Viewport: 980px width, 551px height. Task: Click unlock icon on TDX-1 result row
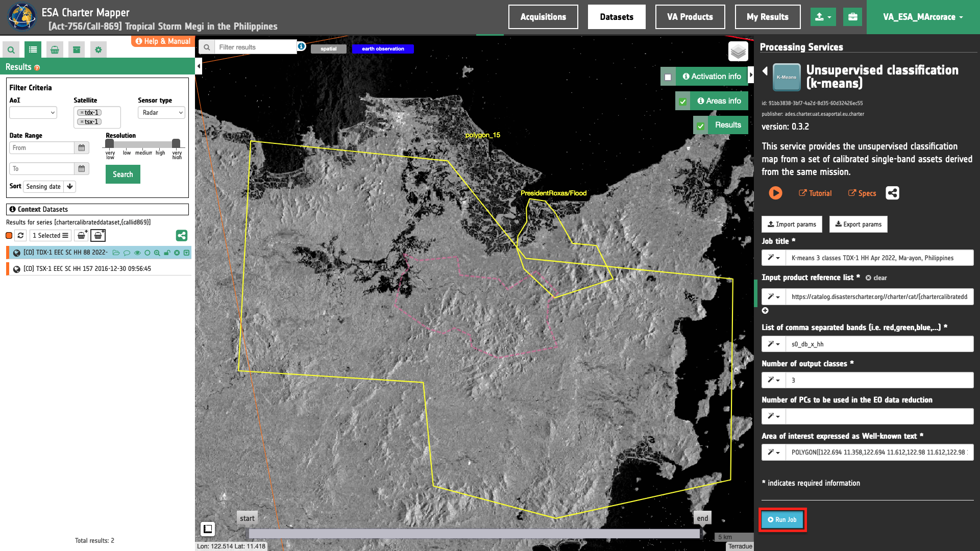point(167,253)
